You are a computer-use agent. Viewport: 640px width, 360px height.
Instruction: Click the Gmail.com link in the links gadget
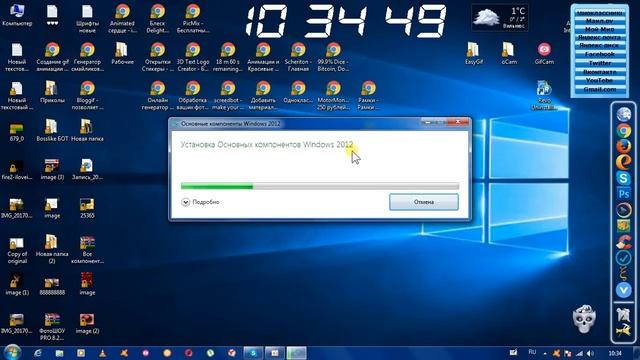click(600, 89)
